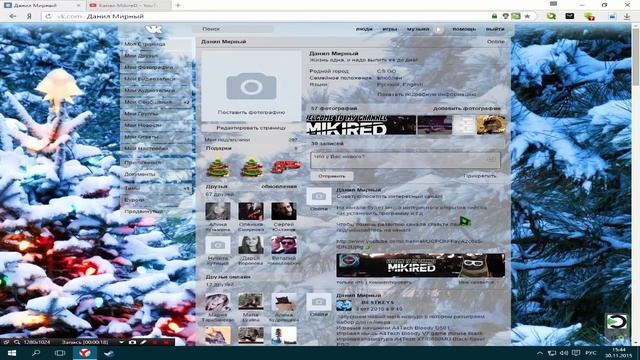The image size is (640, 360).
Task: Click the browser back arrow
Action: 13,16
